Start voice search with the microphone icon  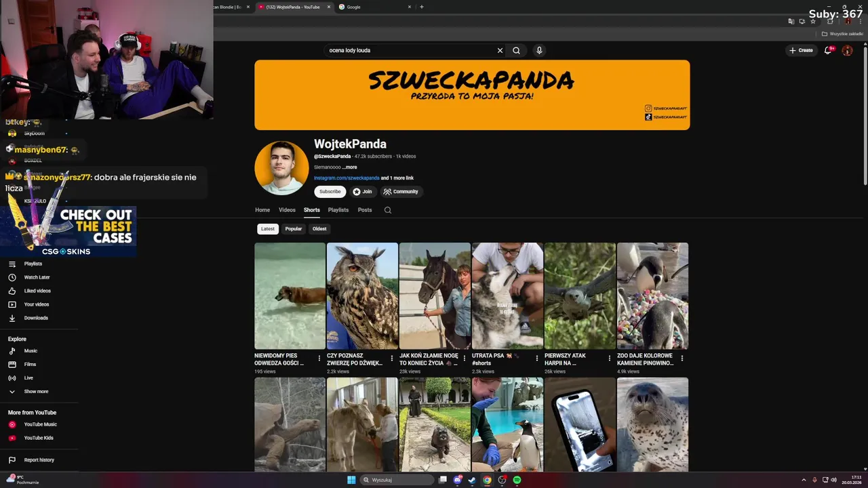tap(539, 50)
